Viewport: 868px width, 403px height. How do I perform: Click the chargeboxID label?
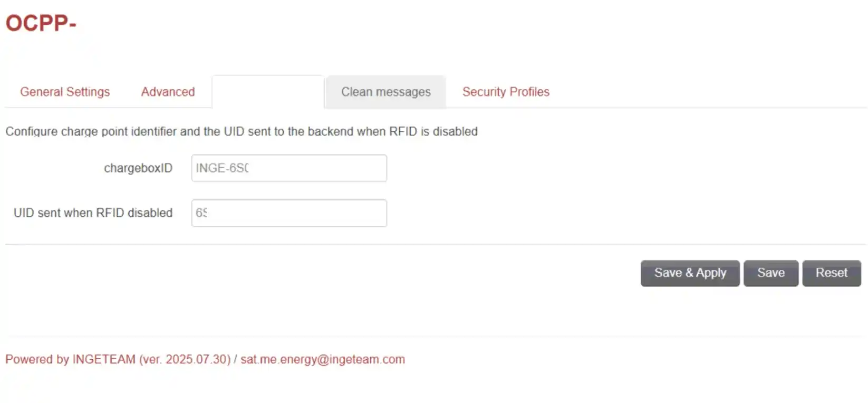[138, 168]
